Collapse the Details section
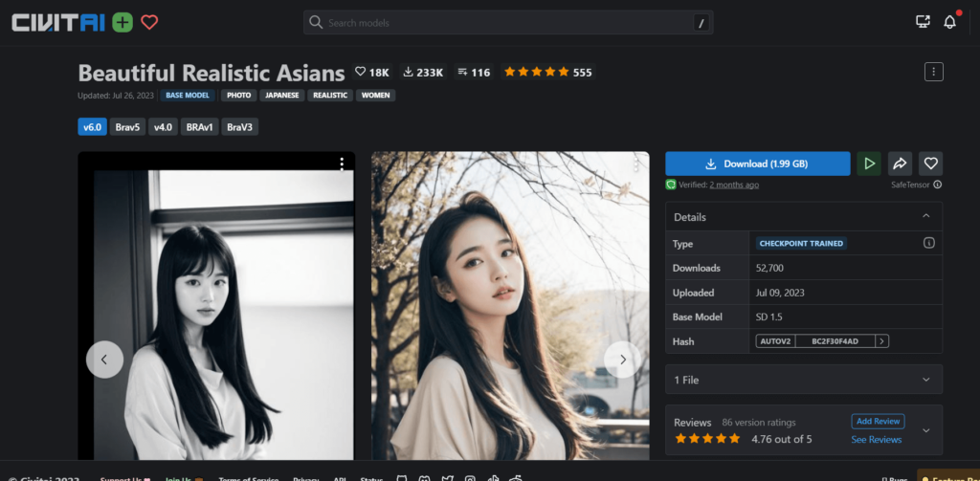 (x=925, y=217)
